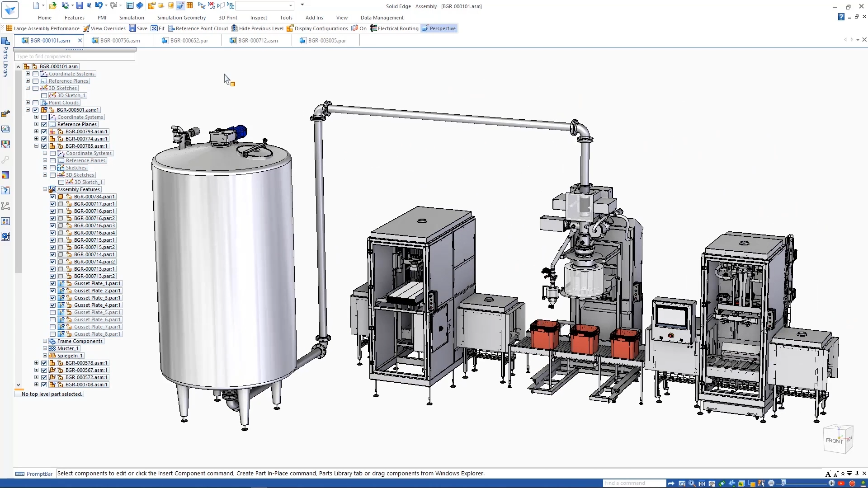This screenshot has height=488, width=868.
Task: Expand the Coordinate Systems tree node
Action: point(28,74)
